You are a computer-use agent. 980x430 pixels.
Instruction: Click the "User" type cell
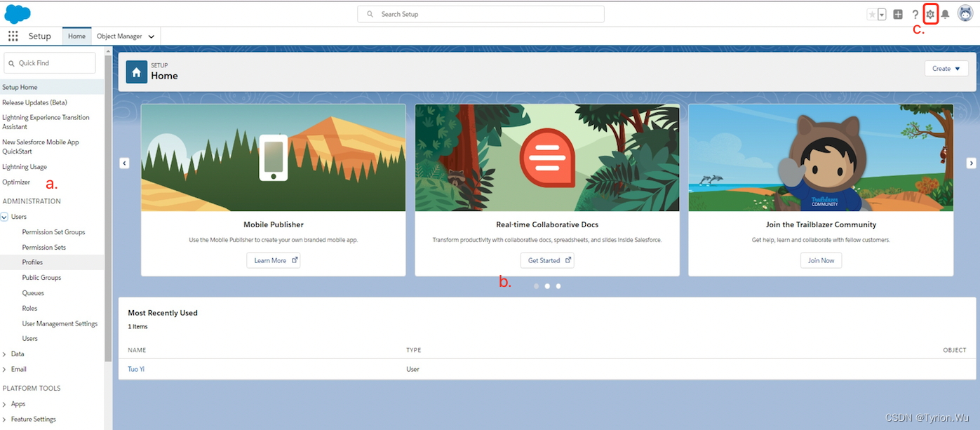[412, 369]
